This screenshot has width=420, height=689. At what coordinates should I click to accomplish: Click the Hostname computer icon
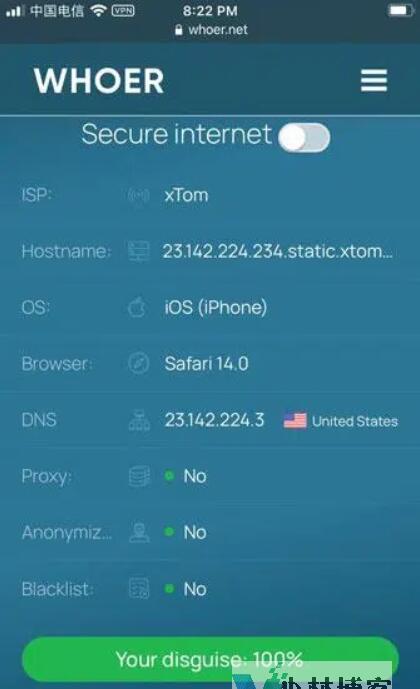click(139, 251)
